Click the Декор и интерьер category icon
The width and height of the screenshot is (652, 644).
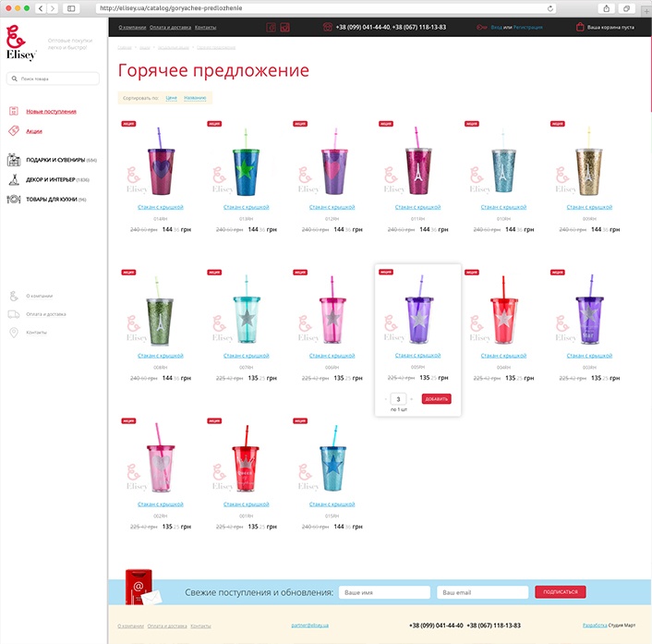(x=14, y=180)
